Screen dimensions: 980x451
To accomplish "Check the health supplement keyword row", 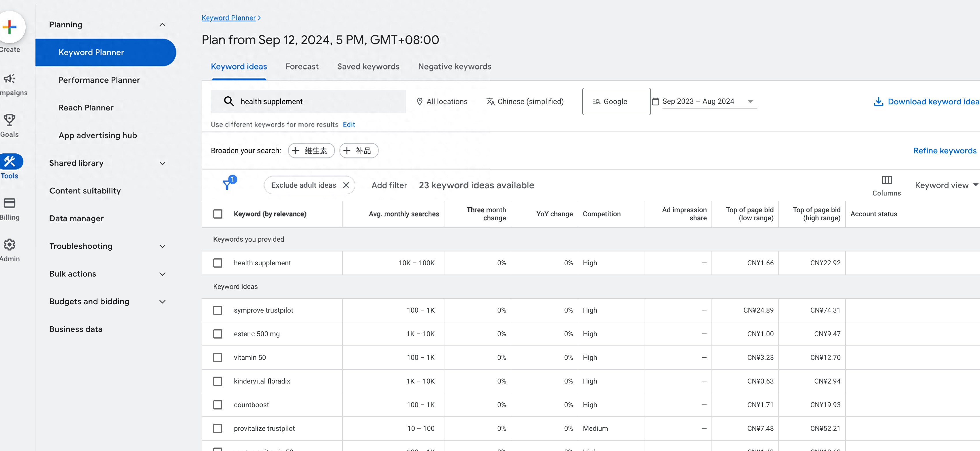I will point(218,263).
